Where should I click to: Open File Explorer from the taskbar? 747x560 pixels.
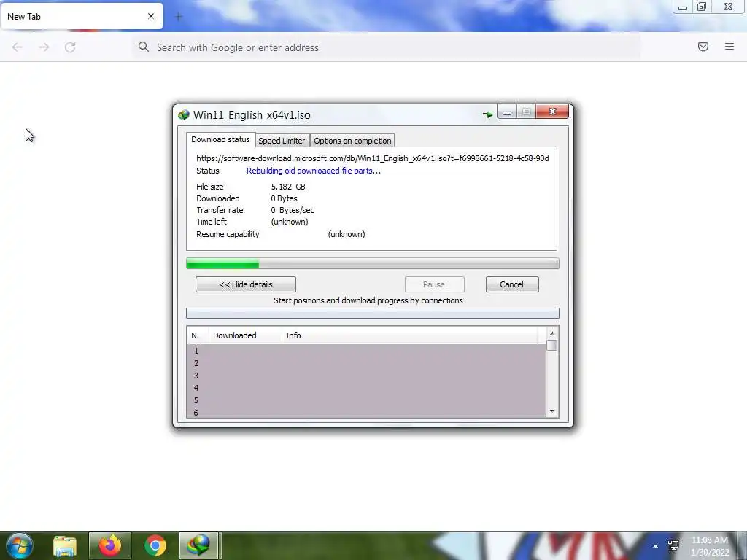pos(65,546)
